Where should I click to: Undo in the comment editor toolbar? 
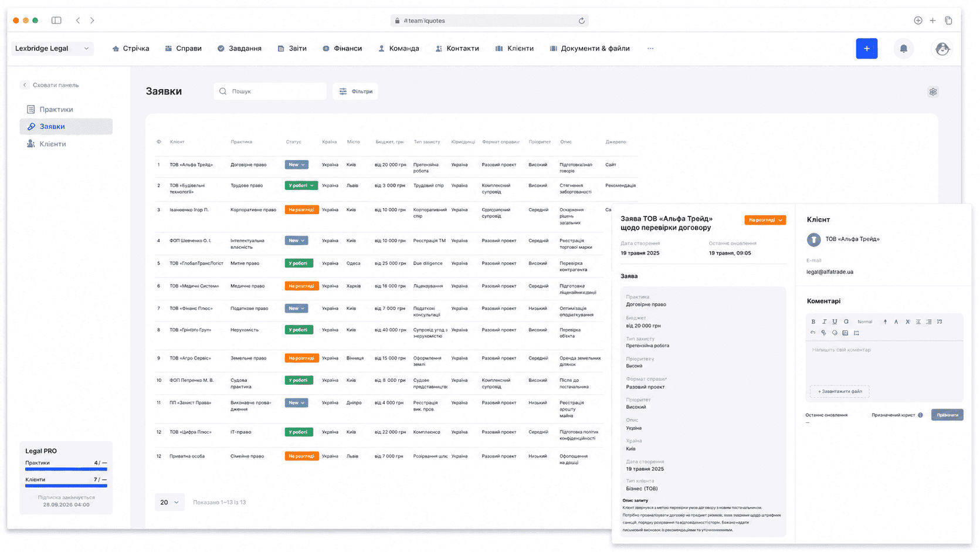813,333
